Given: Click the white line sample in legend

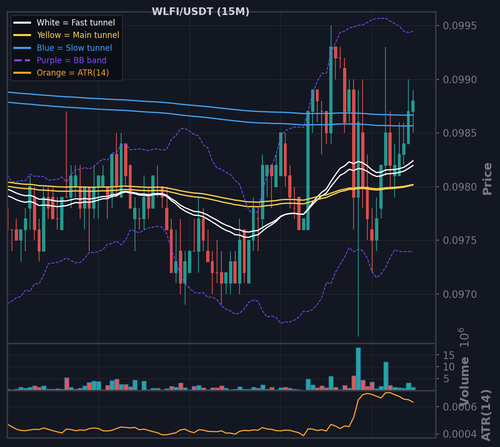Looking at the screenshot, I should [22, 23].
